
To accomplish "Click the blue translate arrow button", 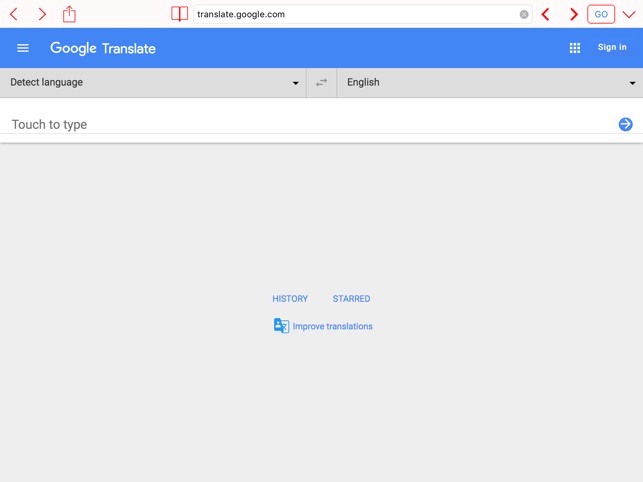I will click(625, 124).
